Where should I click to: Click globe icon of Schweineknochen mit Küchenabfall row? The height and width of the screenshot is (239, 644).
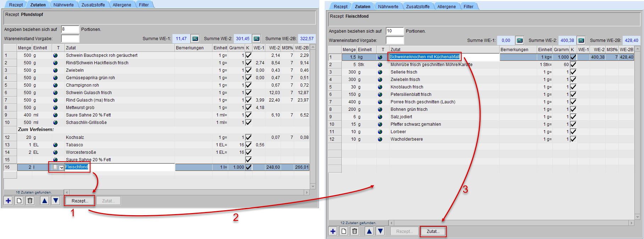pos(380,57)
